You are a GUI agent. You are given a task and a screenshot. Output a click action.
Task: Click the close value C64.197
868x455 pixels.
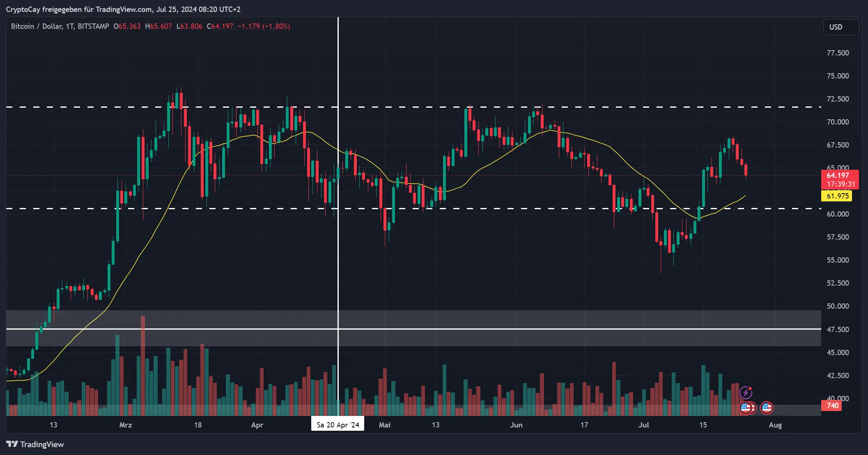pos(220,26)
